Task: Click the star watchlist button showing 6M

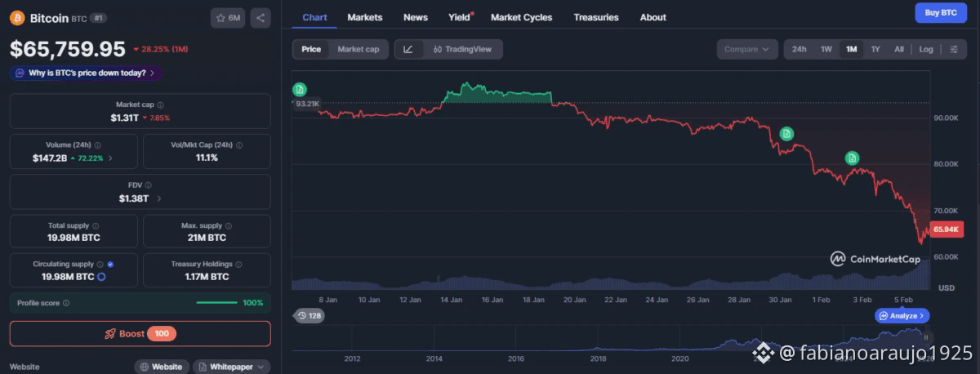Action: click(x=228, y=17)
